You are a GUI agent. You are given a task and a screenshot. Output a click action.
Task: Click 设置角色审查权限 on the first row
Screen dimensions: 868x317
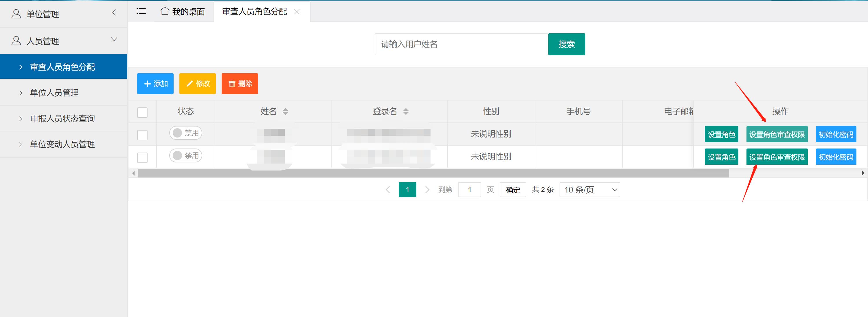coord(777,134)
